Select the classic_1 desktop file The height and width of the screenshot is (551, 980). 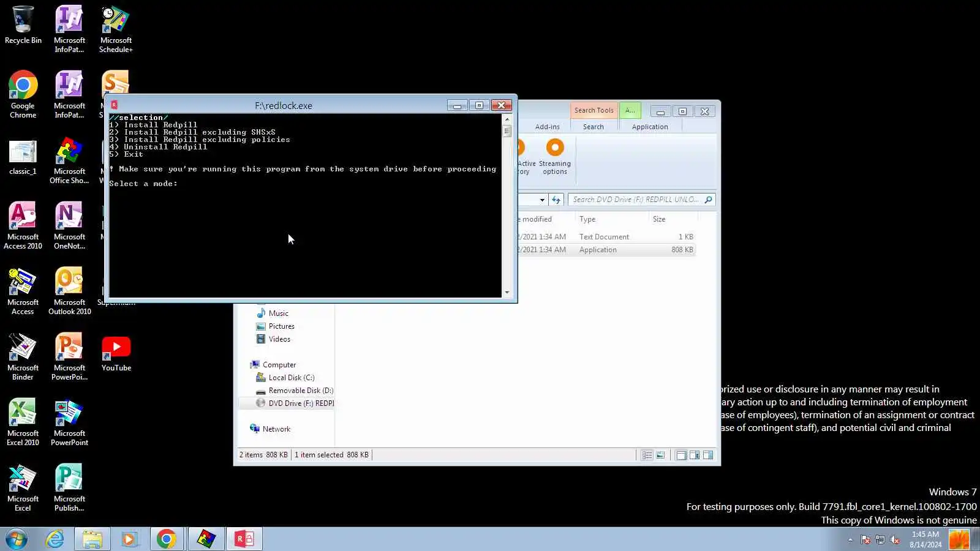tap(23, 158)
